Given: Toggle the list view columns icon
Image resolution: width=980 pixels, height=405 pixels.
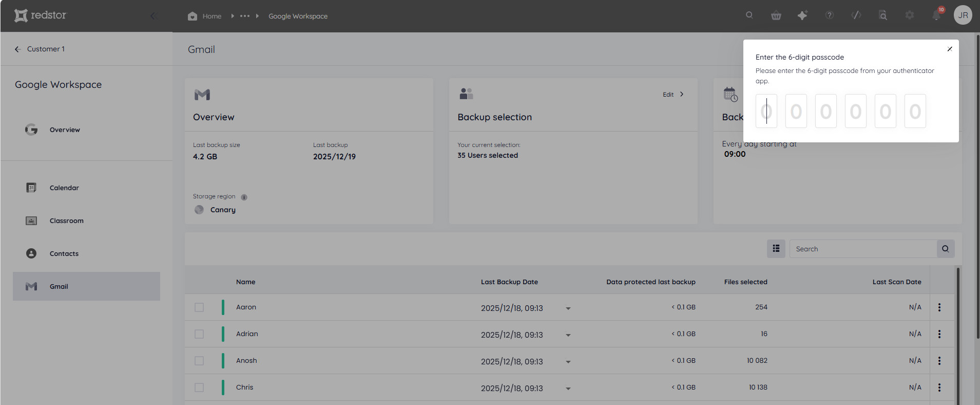Looking at the screenshot, I should 776,249.
